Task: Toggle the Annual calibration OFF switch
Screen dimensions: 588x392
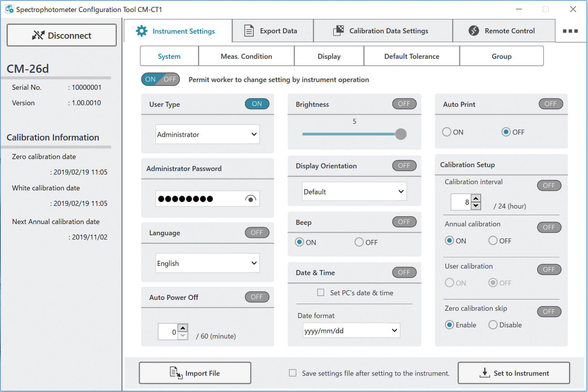Action: pos(549,227)
